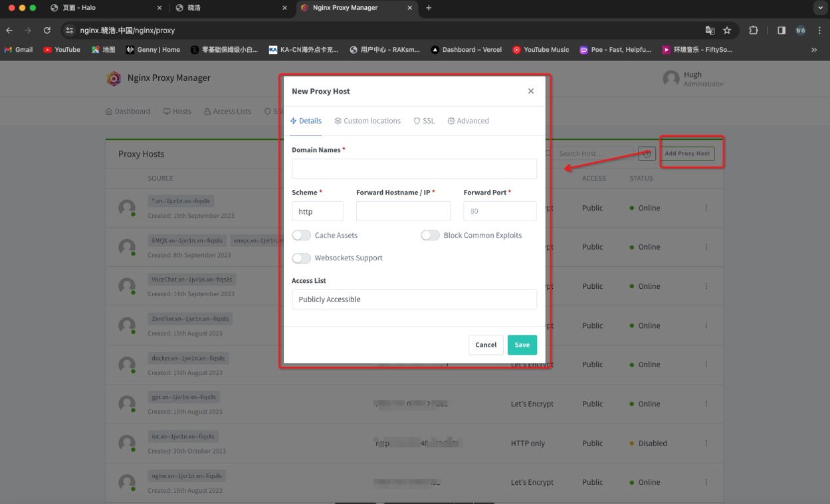This screenshot has height=504, width=830.
Task: Click the Nginx Proxy Manager logo icon
Action: coord(114,78)
